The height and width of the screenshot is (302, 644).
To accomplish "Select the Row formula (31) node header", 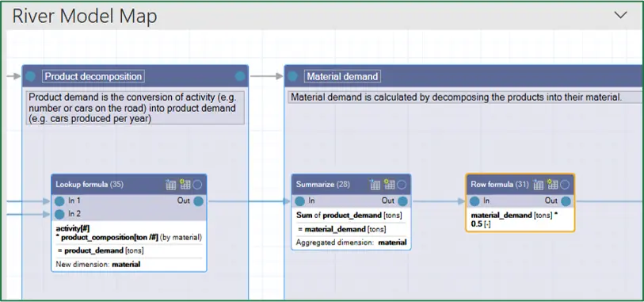I will tap(520, 185).
